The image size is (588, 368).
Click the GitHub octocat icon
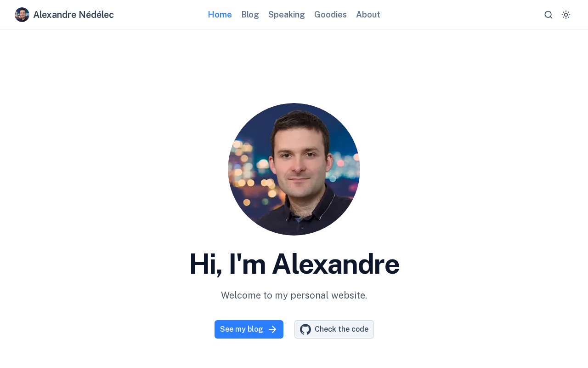click(305, 329)
